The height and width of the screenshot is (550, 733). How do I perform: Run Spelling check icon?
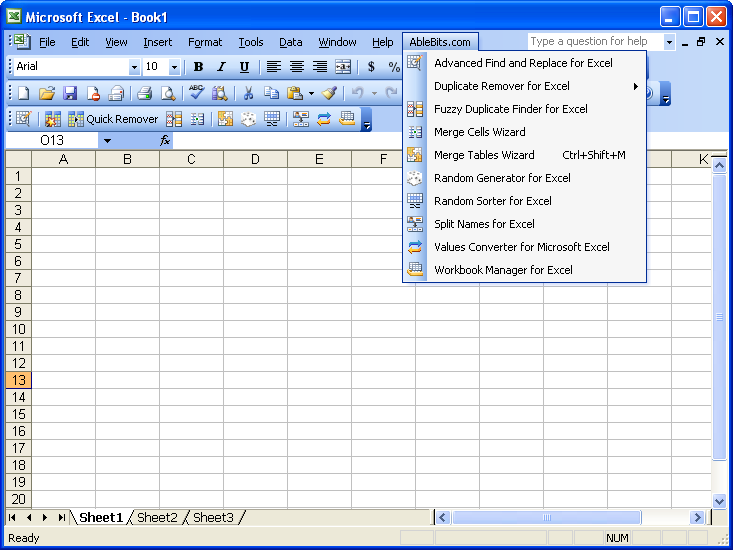[x=196, y=93]
